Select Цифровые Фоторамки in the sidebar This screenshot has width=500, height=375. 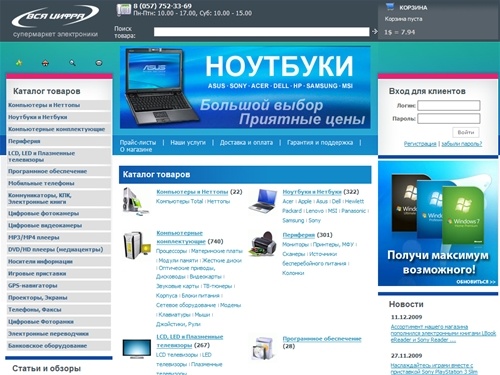[x=59, y=322]
